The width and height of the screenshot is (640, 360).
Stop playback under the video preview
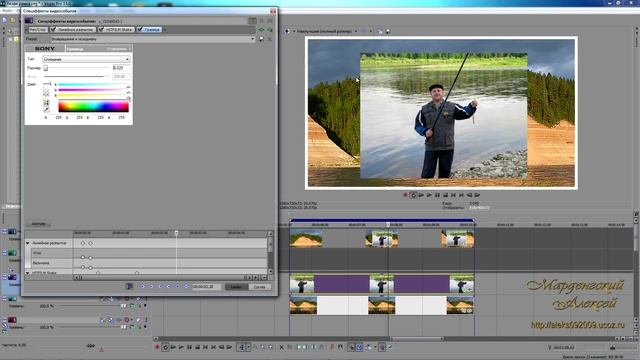[x=445, y=195]
